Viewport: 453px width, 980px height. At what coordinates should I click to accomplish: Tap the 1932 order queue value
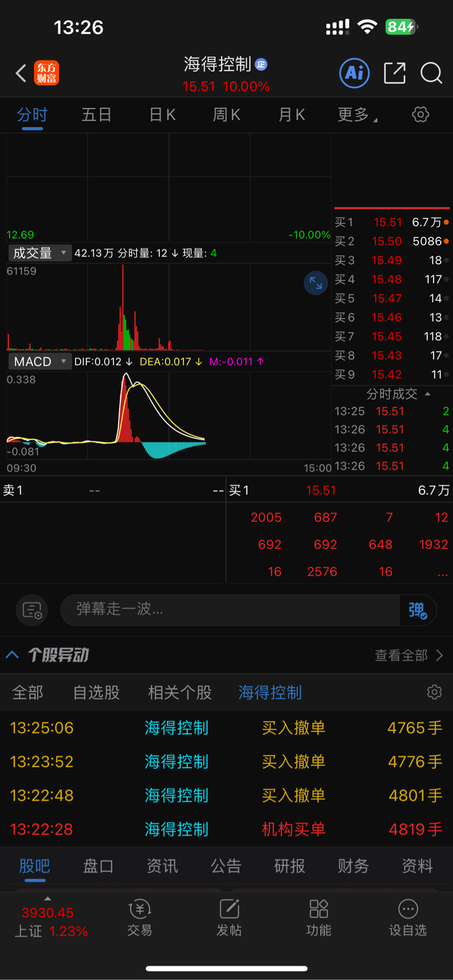point(434,545)
